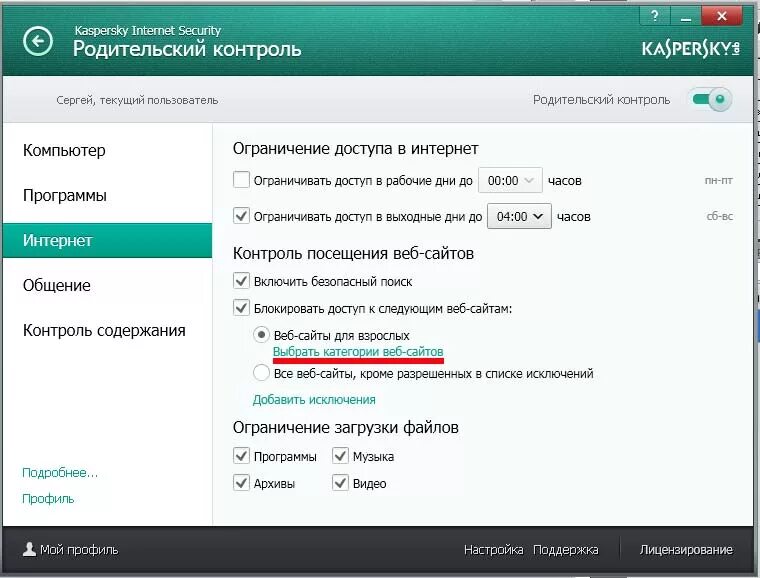Uncheck limiting access on weekend days
760x578 pixels.
pos(241,216)
